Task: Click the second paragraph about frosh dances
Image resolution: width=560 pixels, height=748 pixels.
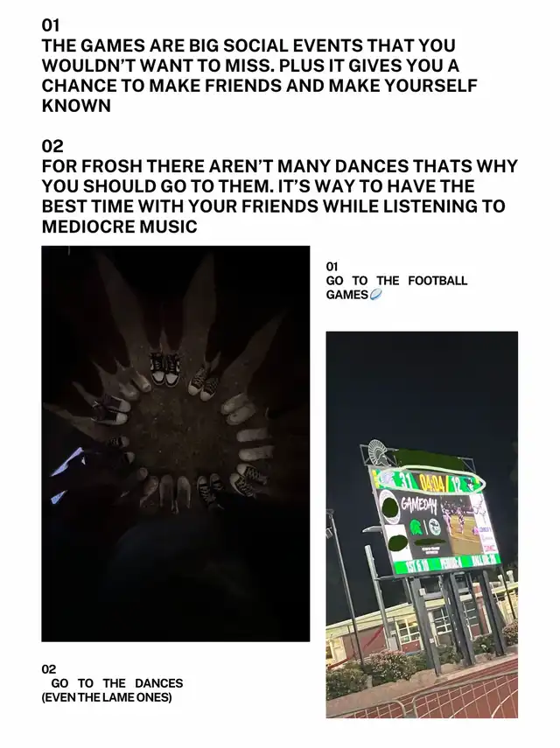Action: 279,196
